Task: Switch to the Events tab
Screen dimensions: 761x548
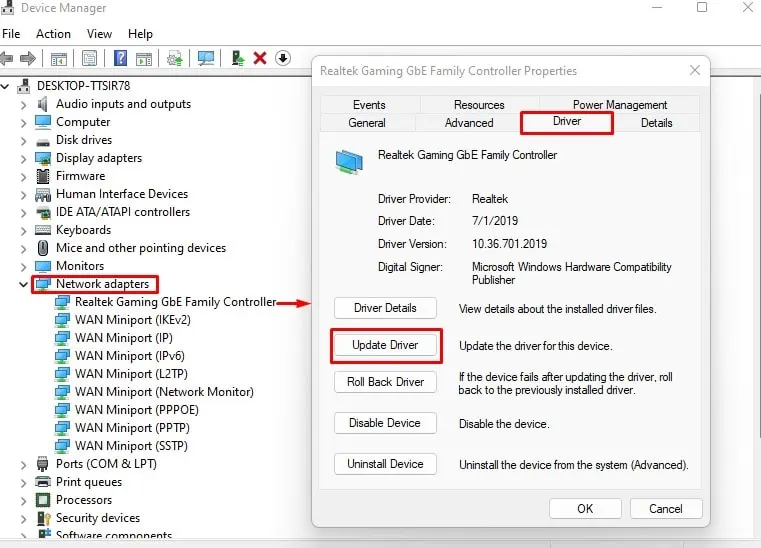Action: tap(369, 105)
